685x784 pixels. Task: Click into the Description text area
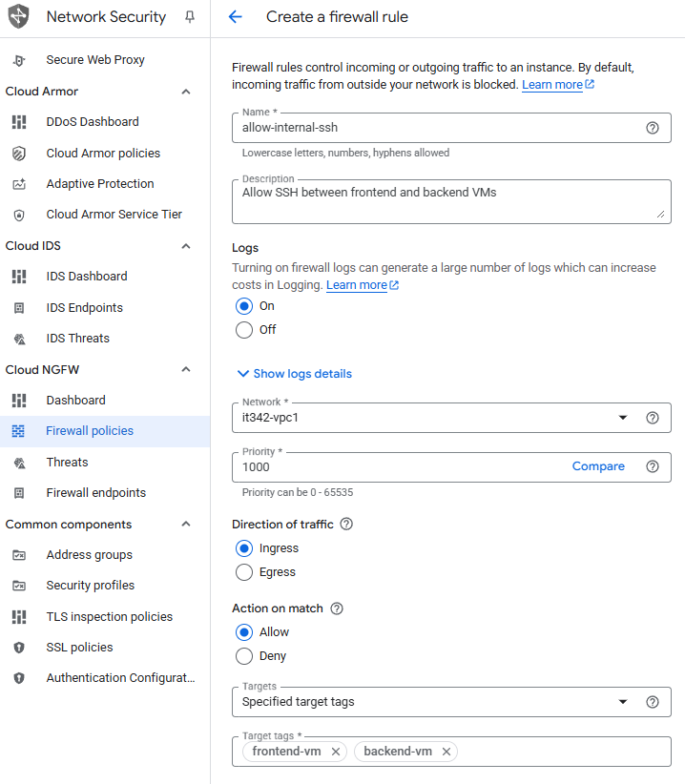pyautogui.click(x=448, y=200)
